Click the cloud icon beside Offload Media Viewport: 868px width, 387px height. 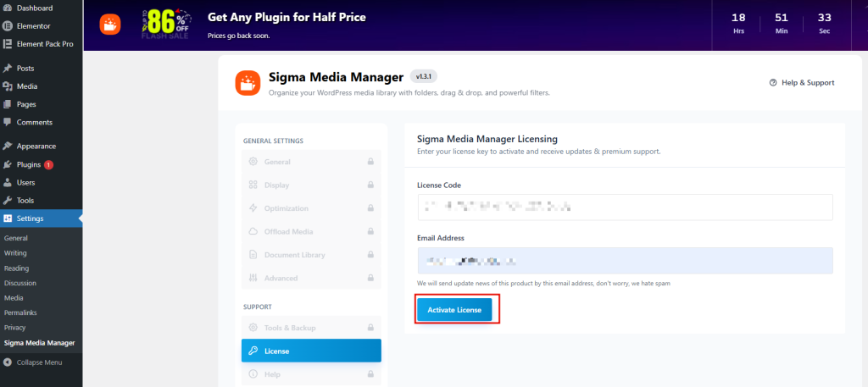point(253,231)
